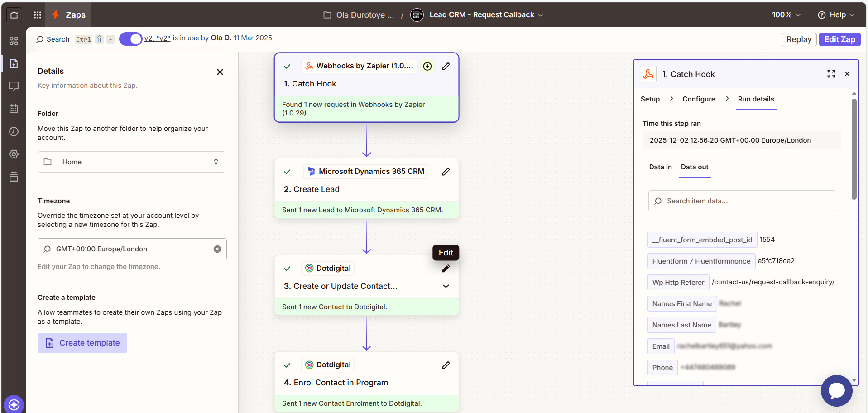Click the app grid icon in the top bar
The height and width of the screenshot is (413, 868).
37,14
